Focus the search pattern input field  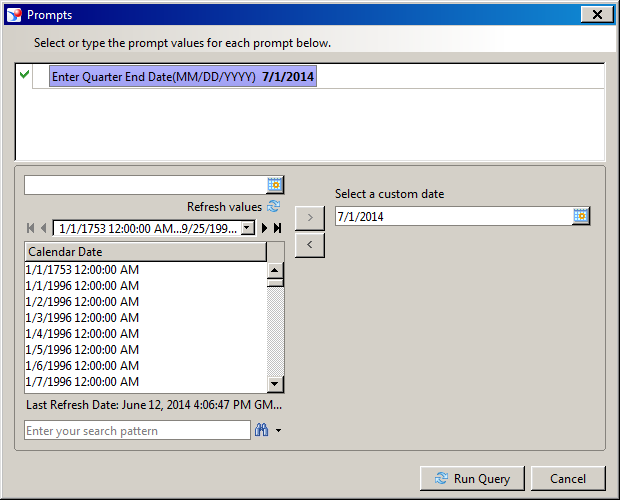point(137,431)
